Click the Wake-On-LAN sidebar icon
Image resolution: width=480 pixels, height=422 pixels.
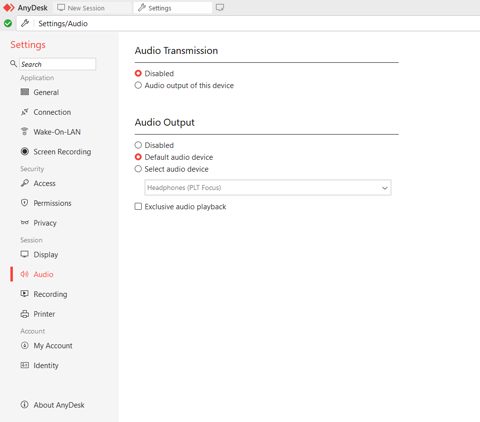click(25, 131)
